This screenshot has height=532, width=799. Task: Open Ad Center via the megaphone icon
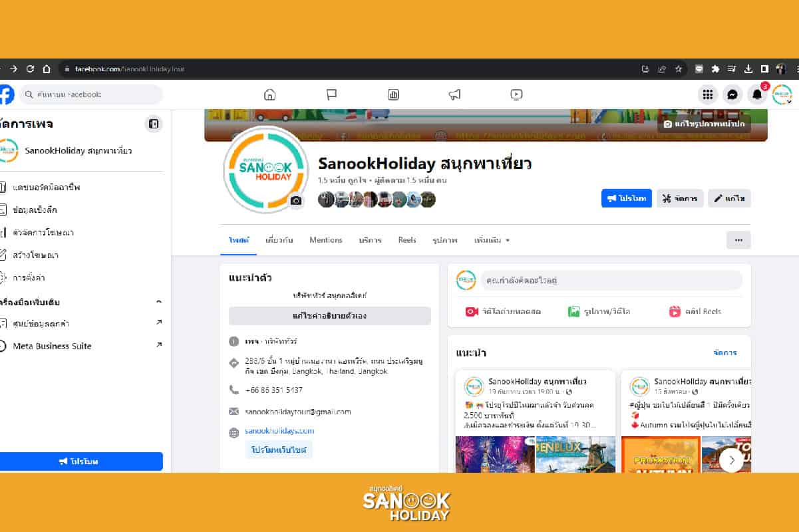click(x=455, y=94)
